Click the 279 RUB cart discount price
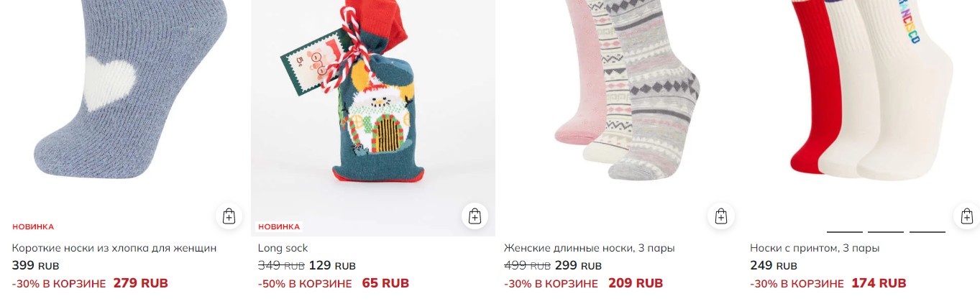 point(141,283)
